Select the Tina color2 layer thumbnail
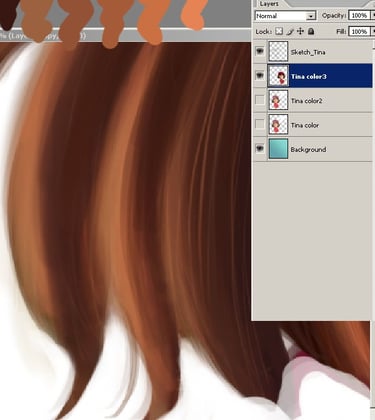Viewport: 375px width, 420px height. coord(278,100)
